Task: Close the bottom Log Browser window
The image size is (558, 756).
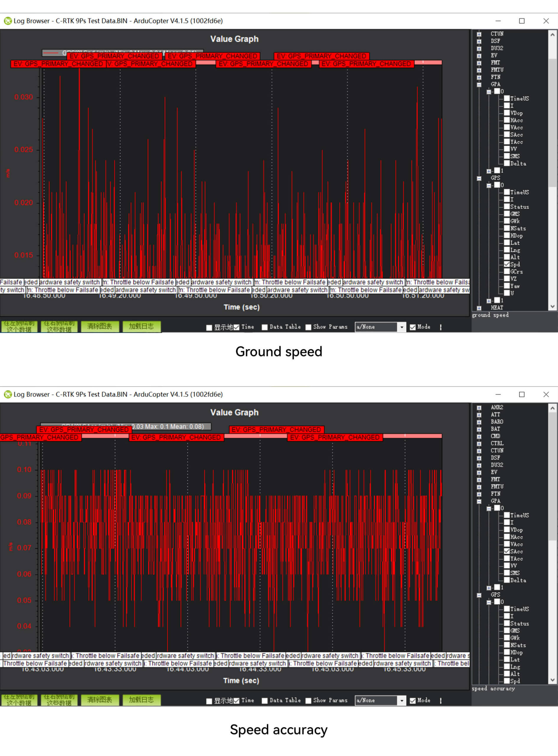Action: (x=546, y=395)
